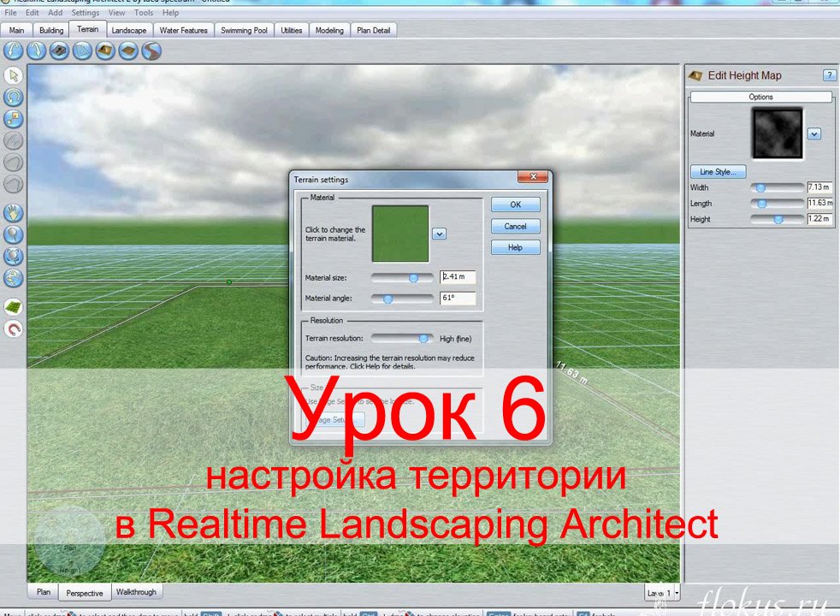Select the upward elevation line tool
Screen dimensions: 840x616
tap(14, 50)
